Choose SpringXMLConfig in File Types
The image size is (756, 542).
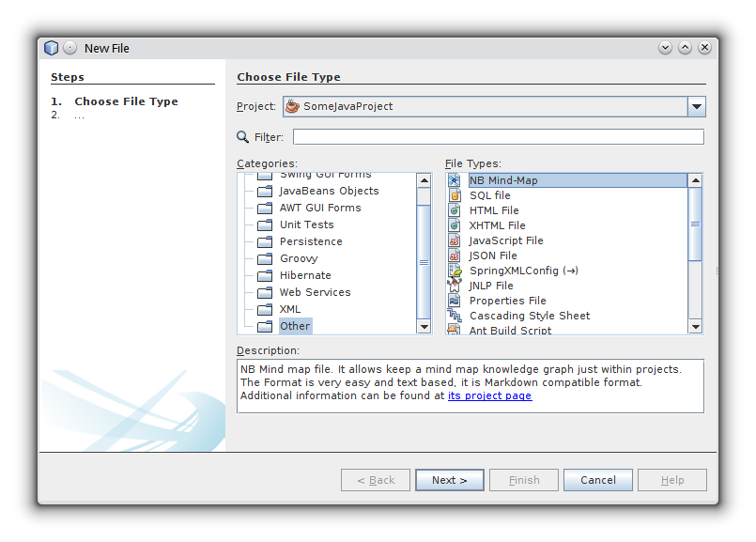(567, 270)
